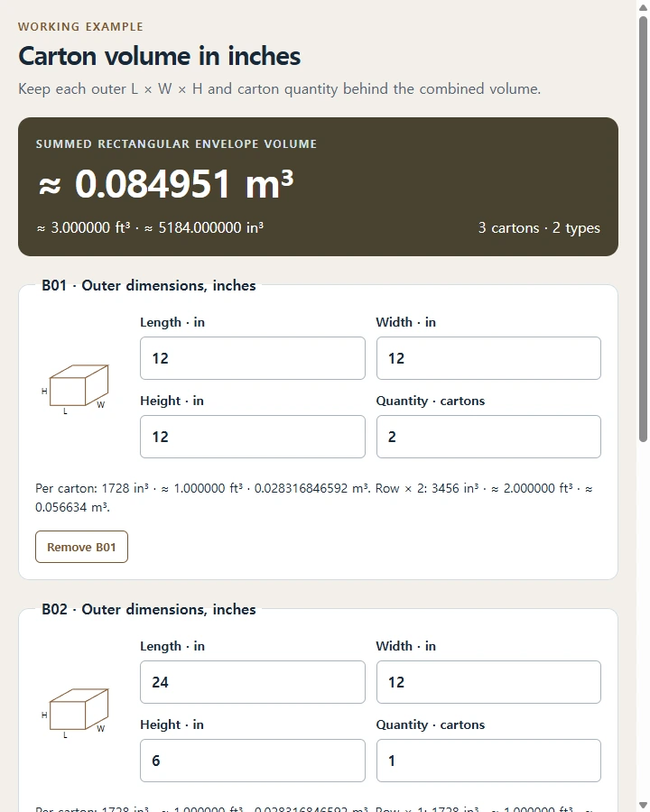Click the Remove B01 button

(81, 547)
